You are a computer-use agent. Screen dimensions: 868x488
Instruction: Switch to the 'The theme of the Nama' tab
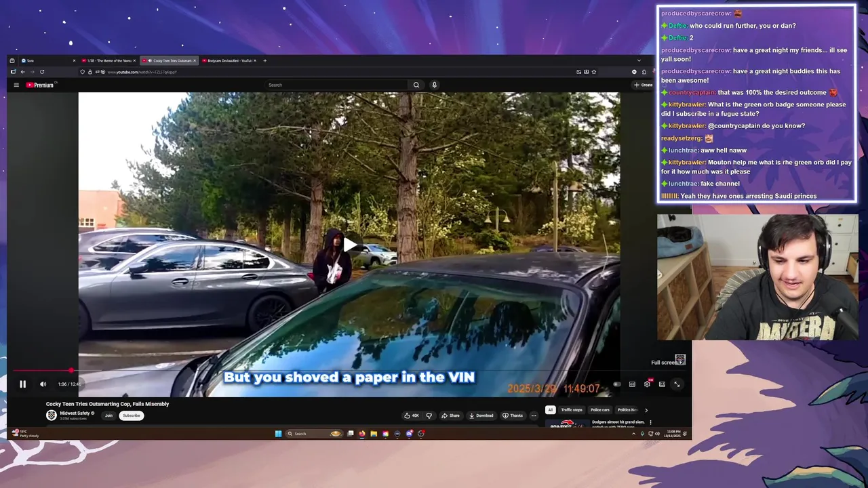[x=108, y=60]
